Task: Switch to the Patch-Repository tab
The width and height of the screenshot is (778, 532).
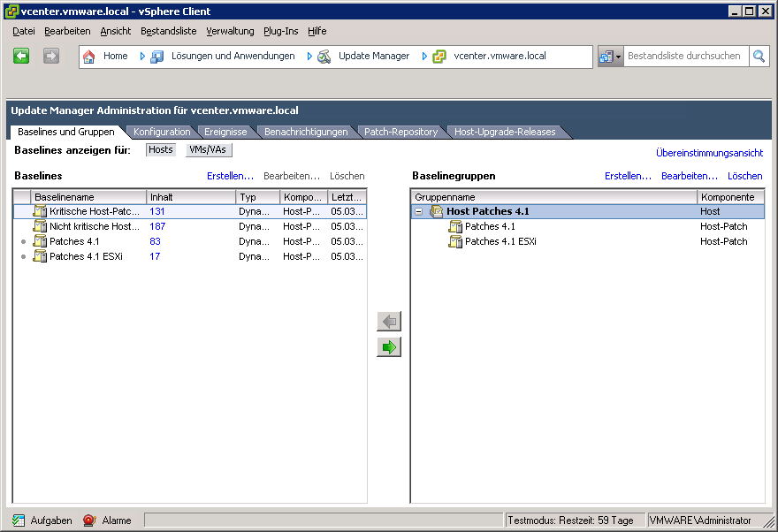Action: pos(400,132)
